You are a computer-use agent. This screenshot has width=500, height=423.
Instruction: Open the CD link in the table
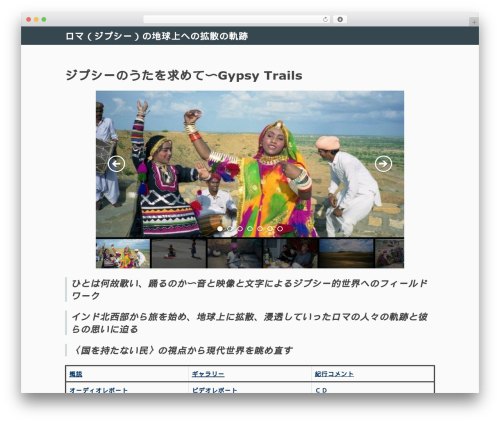pyautogui.click(x=321, y=390)
